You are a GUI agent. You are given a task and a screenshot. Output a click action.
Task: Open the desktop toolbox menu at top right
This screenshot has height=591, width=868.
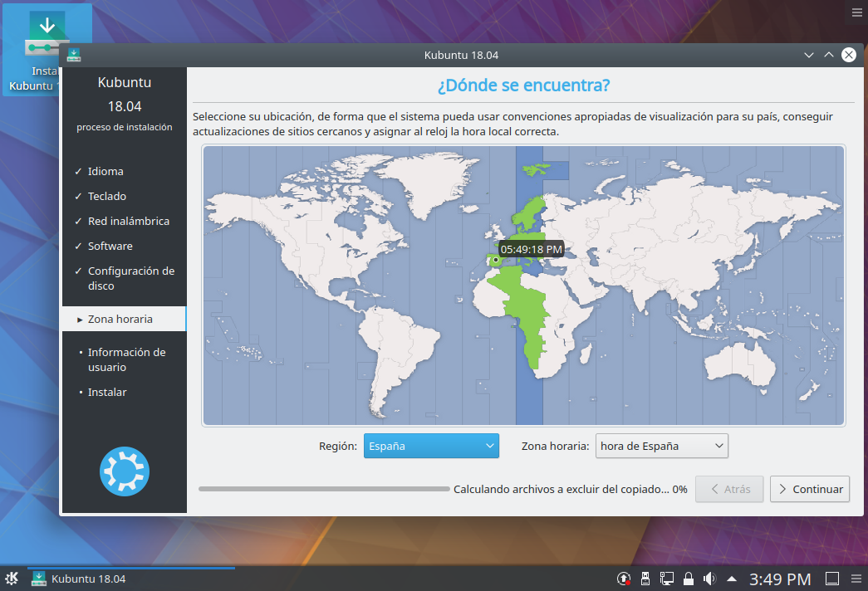point(856,12)
